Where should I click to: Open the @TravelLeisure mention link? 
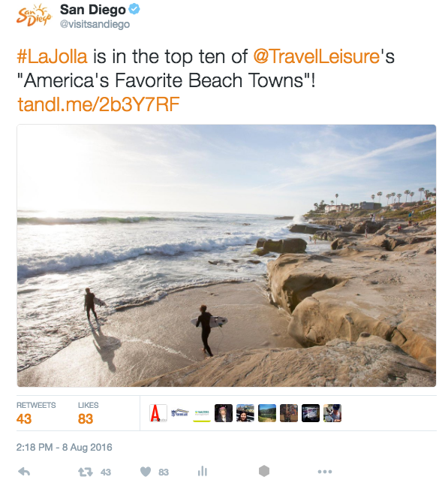coord(316,57)
